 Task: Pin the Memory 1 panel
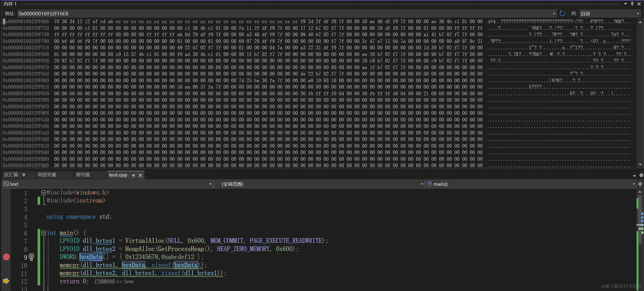click(x=632, y=4)
